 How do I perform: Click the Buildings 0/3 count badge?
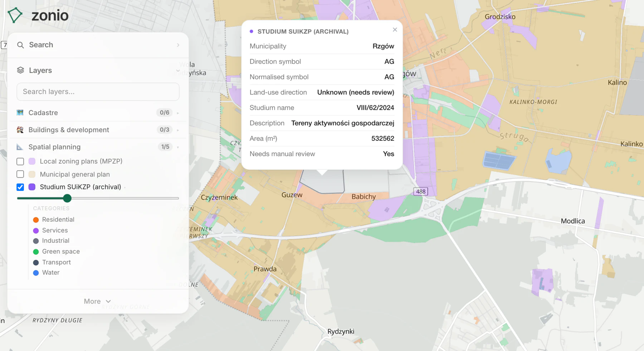[x=165, y=130]
